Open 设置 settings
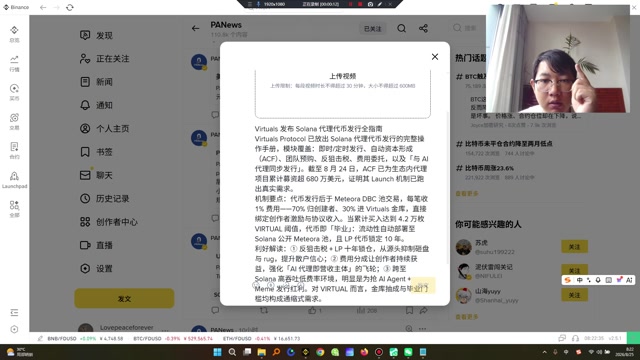The image size is (640, 360). [96, 269]
